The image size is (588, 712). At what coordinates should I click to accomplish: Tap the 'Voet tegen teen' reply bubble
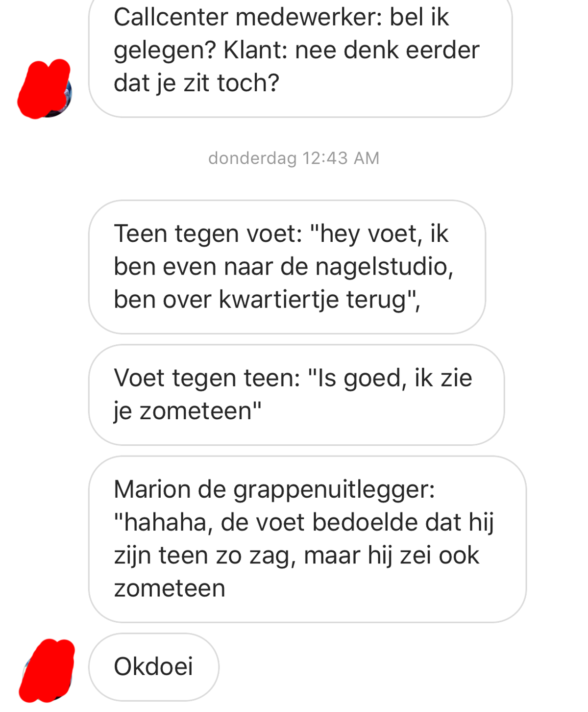coord(296,395)
